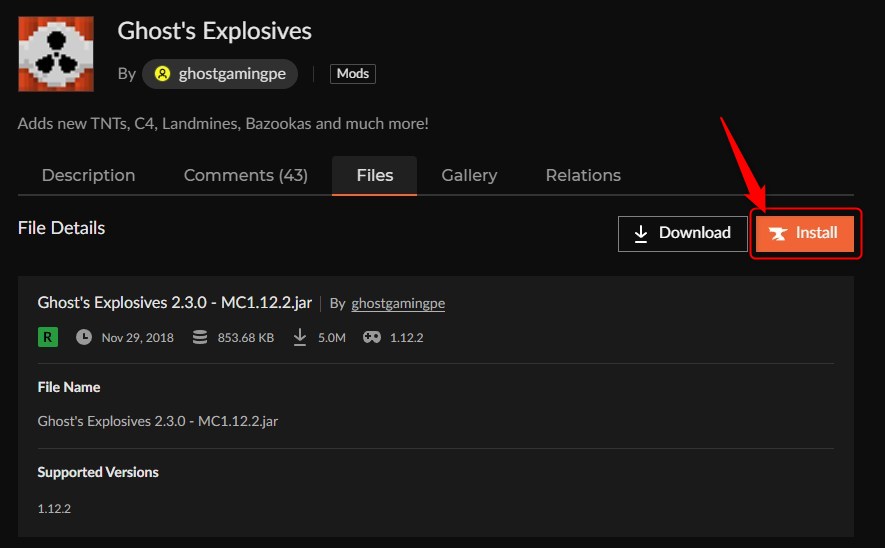Viewport: 885px width, 548px height.
Task: Click the CurseForge anvil icon on Install
Action: [778, 234]
